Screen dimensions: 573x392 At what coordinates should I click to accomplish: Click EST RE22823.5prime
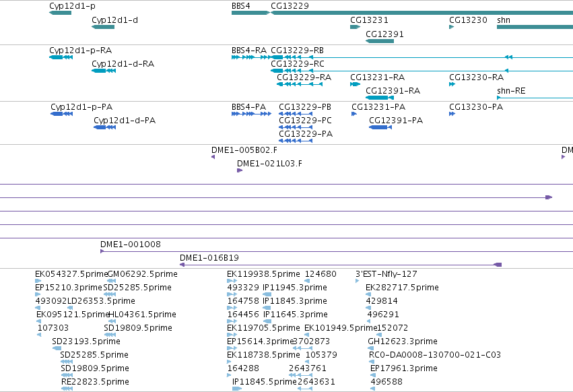tap(95, 382)
